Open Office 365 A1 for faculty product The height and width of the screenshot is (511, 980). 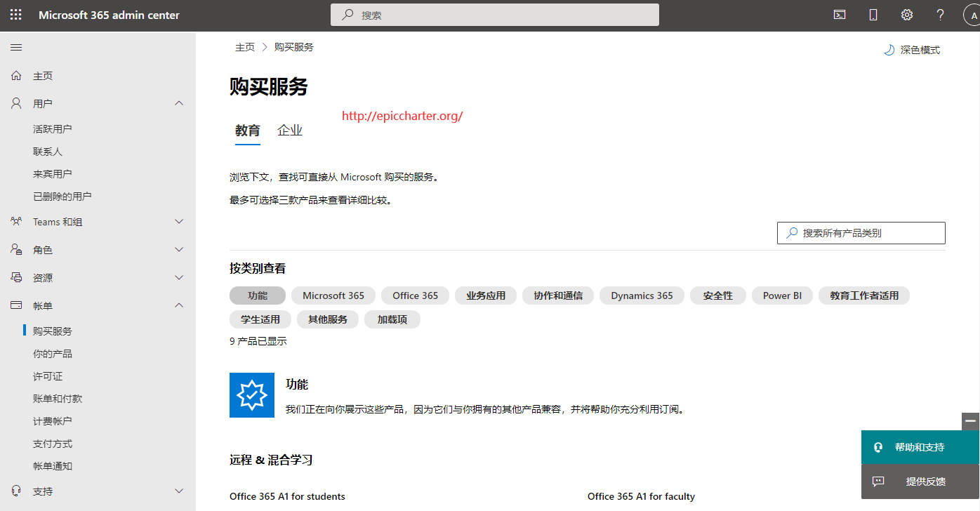click(x=641, y=496)
